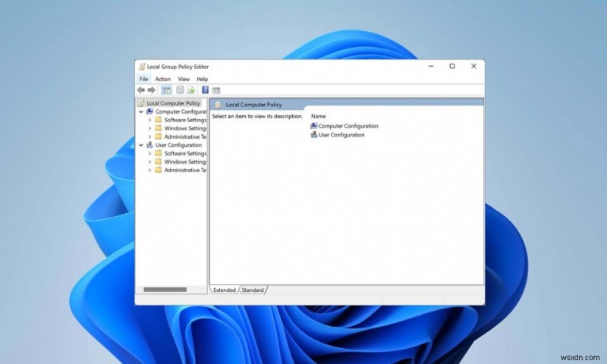
Task: Click the policy icon in the right pane header
Action: [218, 105]
